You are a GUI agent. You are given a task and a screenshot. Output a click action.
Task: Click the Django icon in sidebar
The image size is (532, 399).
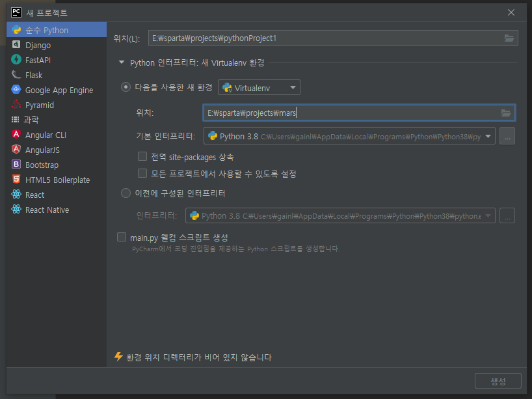16,45
